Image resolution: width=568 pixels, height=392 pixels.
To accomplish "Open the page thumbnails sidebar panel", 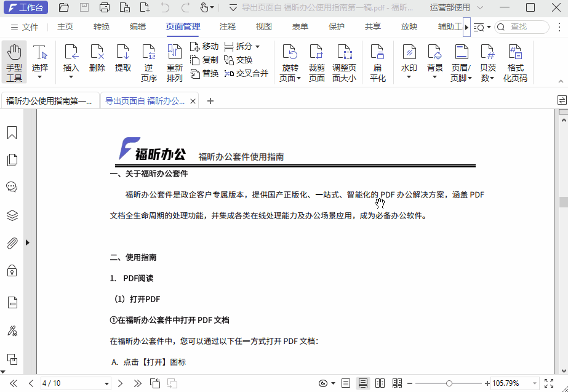I will (12, 159).
